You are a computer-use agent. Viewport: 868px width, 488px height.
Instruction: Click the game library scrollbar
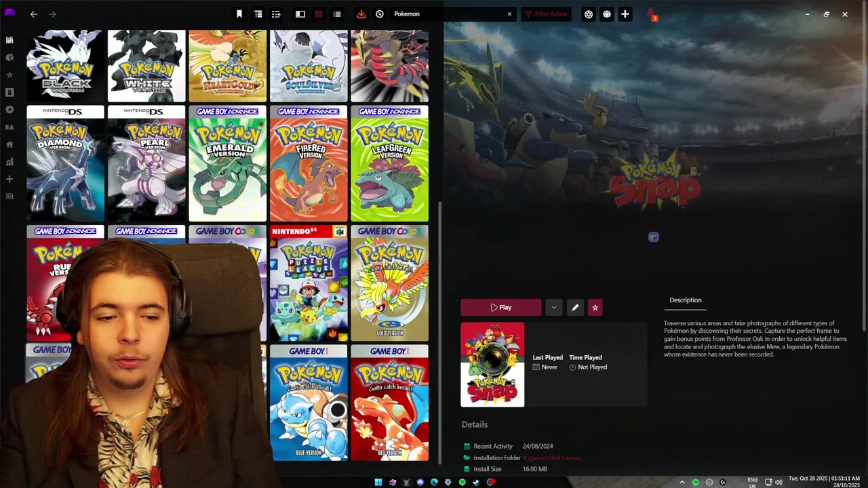coord(441,332)
